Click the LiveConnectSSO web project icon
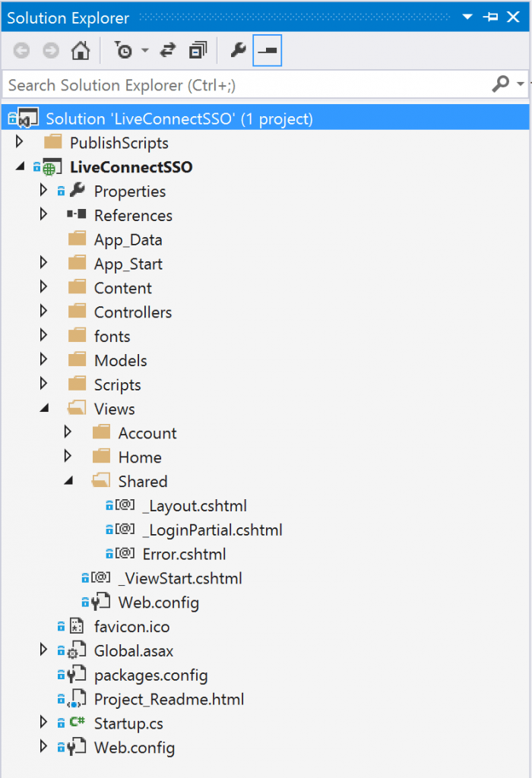The height and width of the screenshot is (778, 532). click(x=52, y=167)
